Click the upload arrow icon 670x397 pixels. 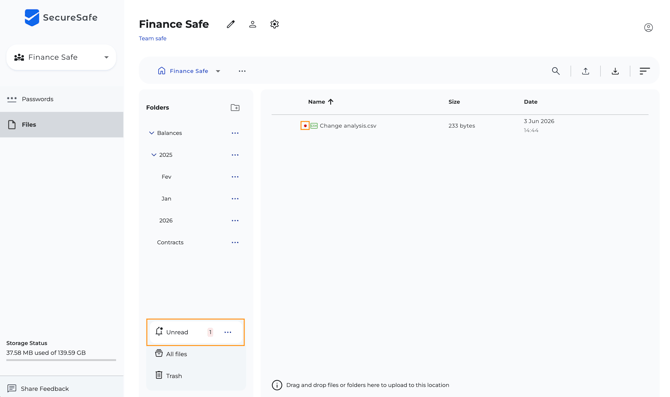pyautogui.click(x=585, y=71)
